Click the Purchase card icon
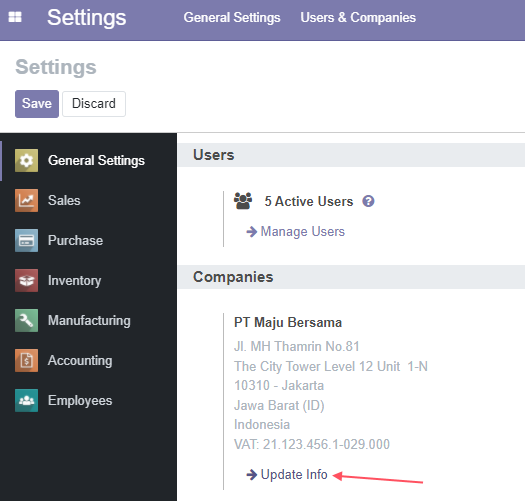This screenshot has height=501, width=525. click(26, 240)
